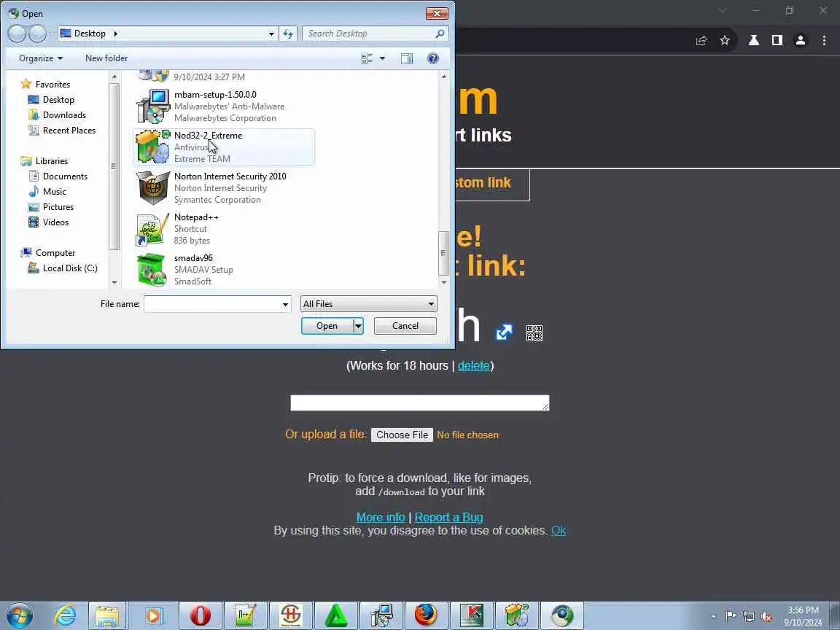
Task: Click the file list scroll down arrow
Action: click(443, 281)
